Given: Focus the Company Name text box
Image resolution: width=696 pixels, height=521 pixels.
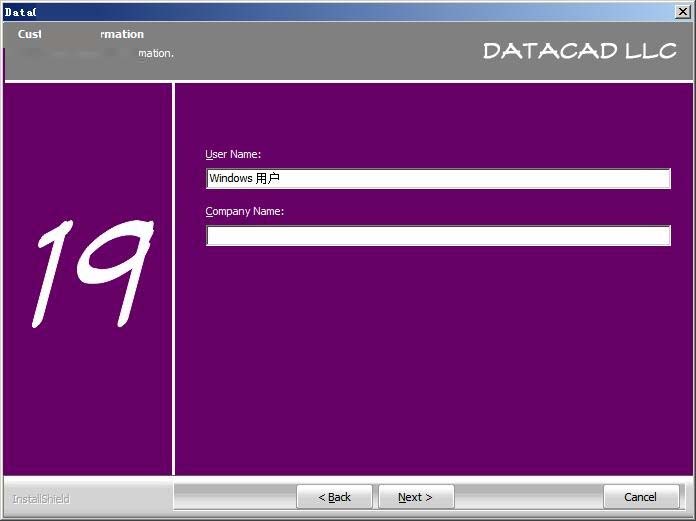Looking at the screenshot, I should (438, 236).
